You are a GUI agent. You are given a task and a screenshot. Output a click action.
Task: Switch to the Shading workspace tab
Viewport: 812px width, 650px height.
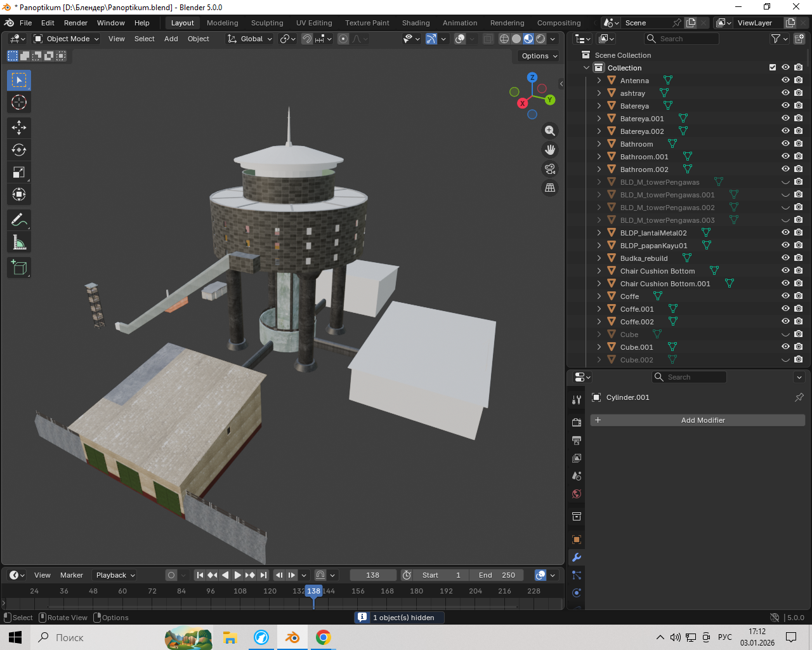(x=416, y=23)
